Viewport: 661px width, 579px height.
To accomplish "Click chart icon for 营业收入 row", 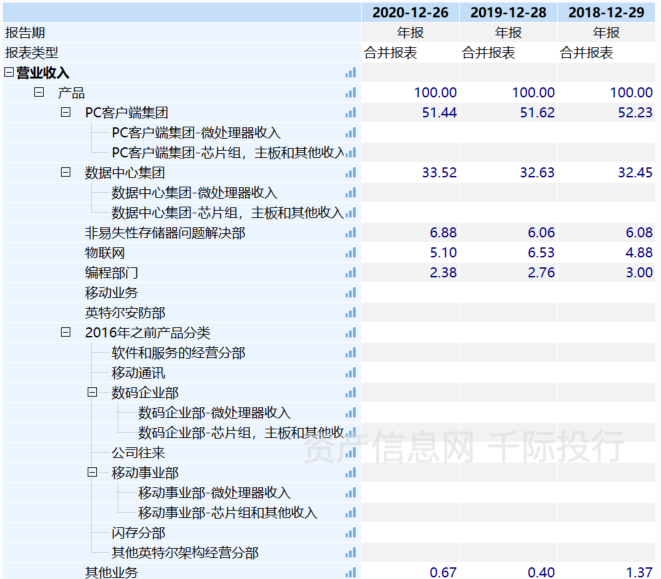I will 350,73.
